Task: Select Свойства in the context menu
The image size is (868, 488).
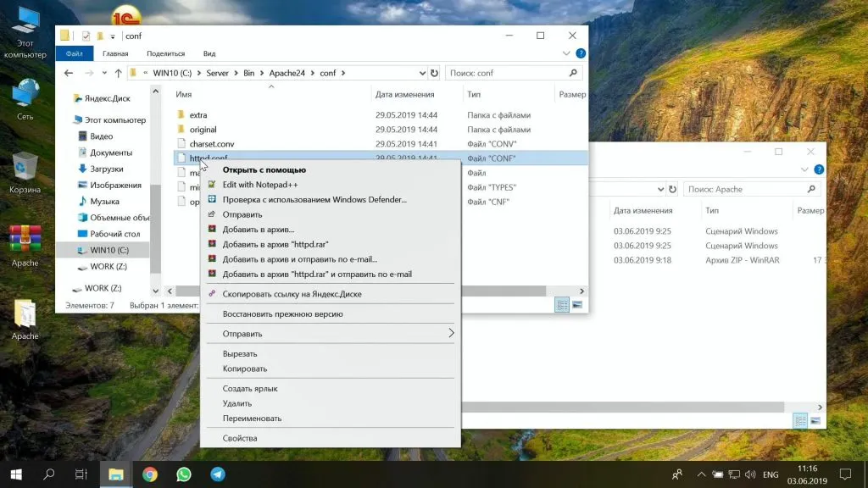Action: (239, 438)
